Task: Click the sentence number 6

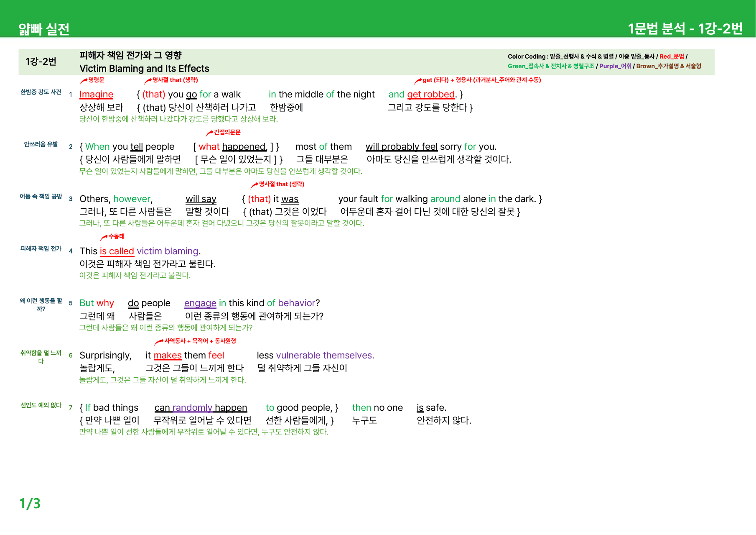Action: (71, 356)
